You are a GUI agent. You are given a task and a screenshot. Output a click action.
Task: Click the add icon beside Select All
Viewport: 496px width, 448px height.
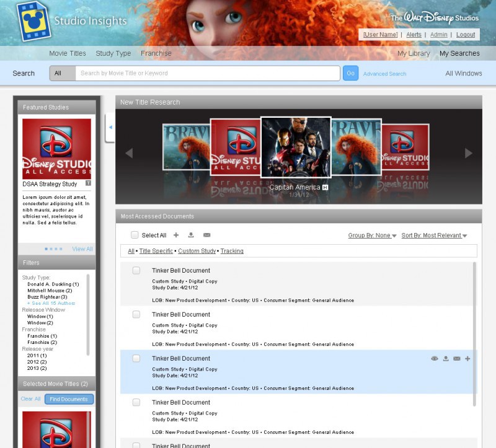[176, 235]
